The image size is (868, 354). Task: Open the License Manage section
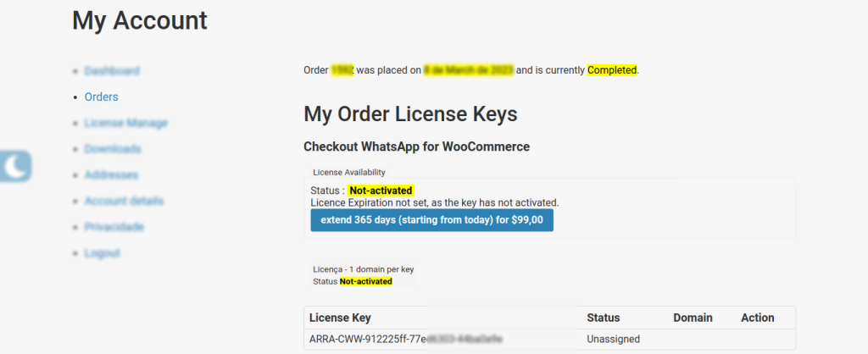125,123
